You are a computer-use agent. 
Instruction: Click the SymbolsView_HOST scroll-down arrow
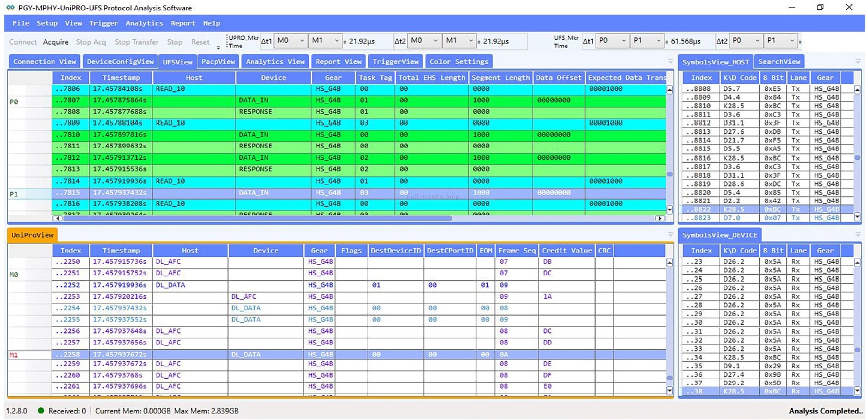(x=858, y=217)
